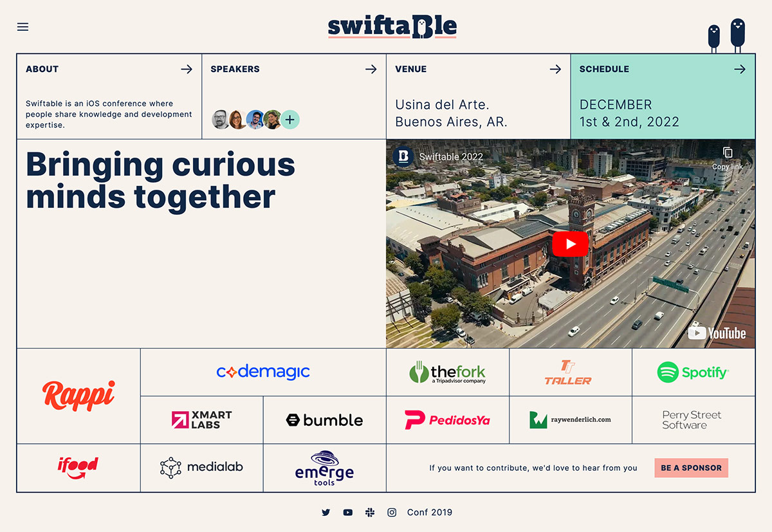Click the Swiftable logo
Image resolution: width=772 pixels, height=532 pixels.
(x=392, y=26)
